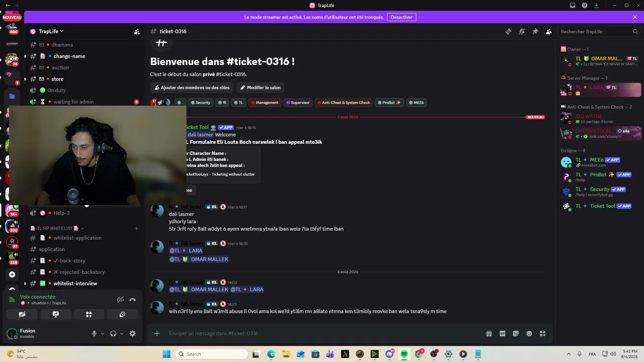
Task: Select the Management role chip
Action: point(265,103)
